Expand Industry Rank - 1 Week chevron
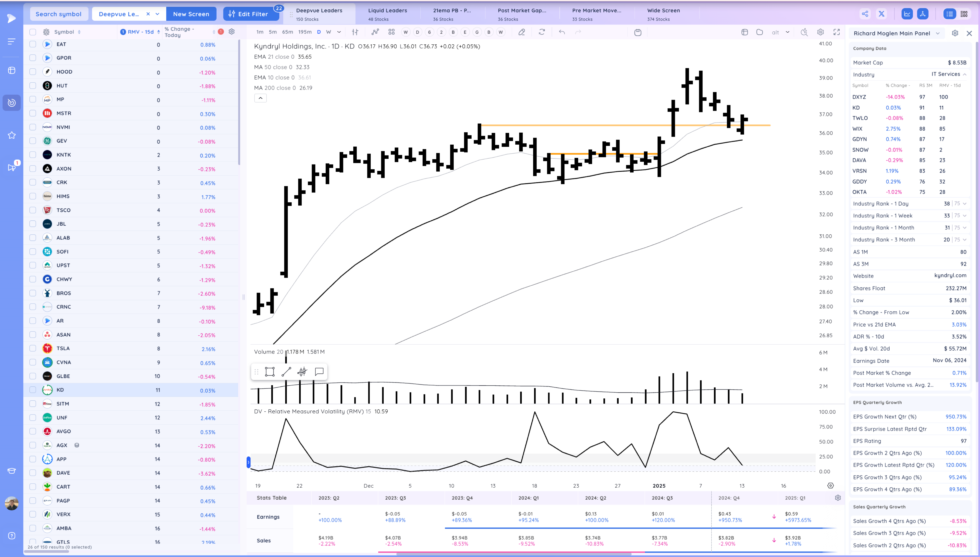 [x=965, y=215]
